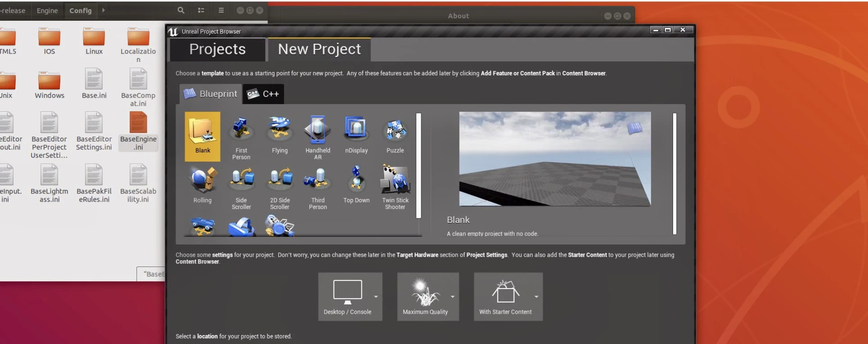Click the Unreal Engine logo in title bar
The height and width of the screenshot is (344, 868).
point(173,32)
